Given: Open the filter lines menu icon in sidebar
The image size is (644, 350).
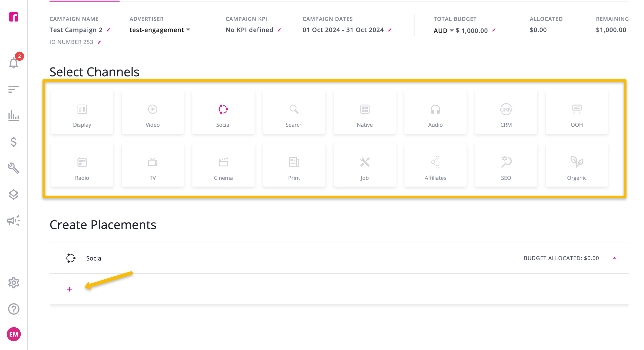Looking at the screenshot, I should pos(14,89).
